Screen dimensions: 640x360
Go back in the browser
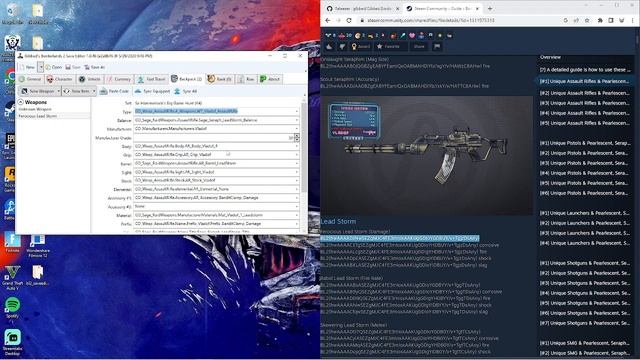pyautogui.click(x=328, y=20)
